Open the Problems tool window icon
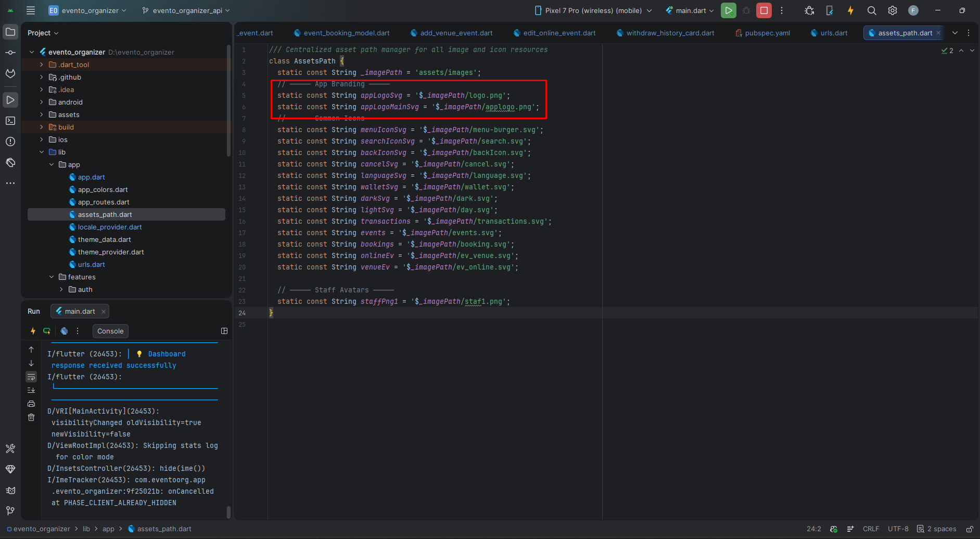The image size is (980, 539). (10, 142)
